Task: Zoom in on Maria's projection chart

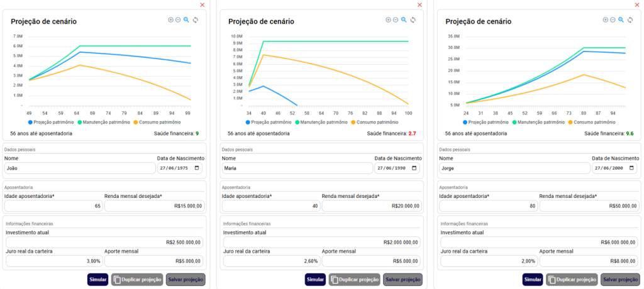Action: point(389,19)
